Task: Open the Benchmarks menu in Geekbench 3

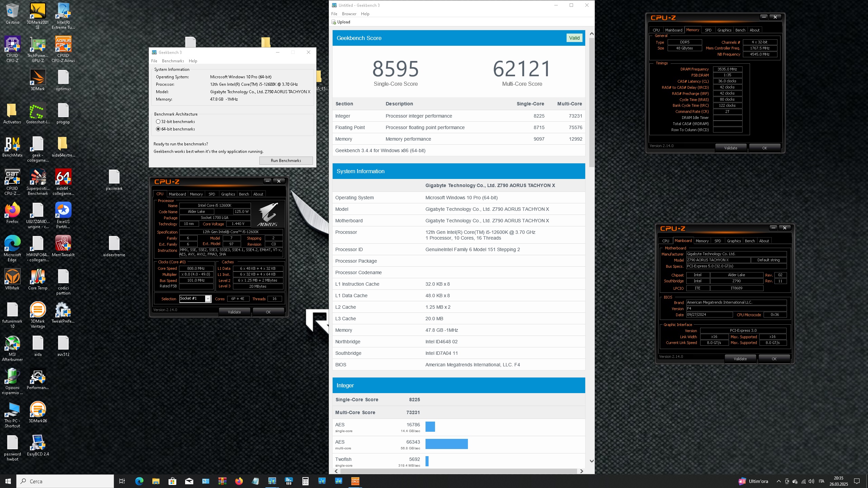Action: click(173, 61)
